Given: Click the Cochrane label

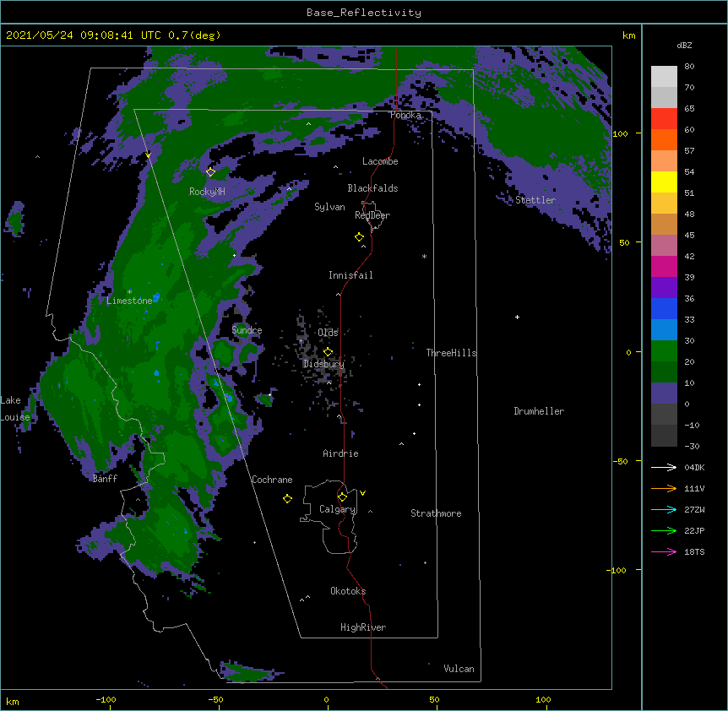Looking at the screenshot, I should tap(272, 480).
